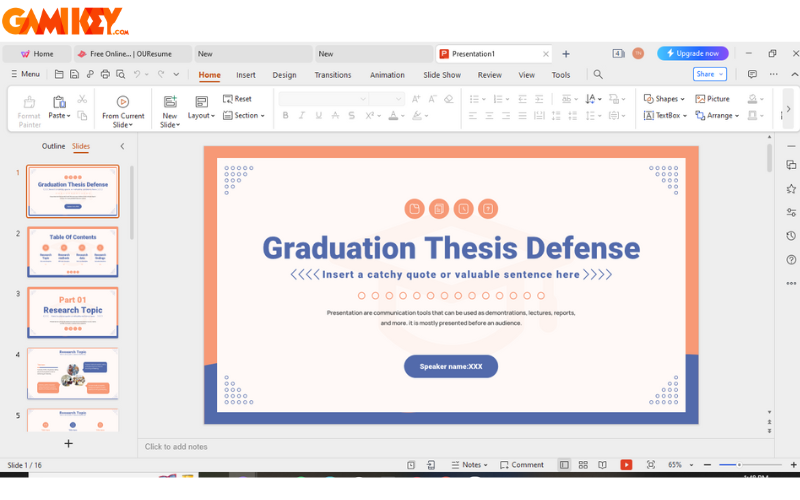Toggle Bold formatting
Viewport: 800px width, 500px height.
pos(285,116)
